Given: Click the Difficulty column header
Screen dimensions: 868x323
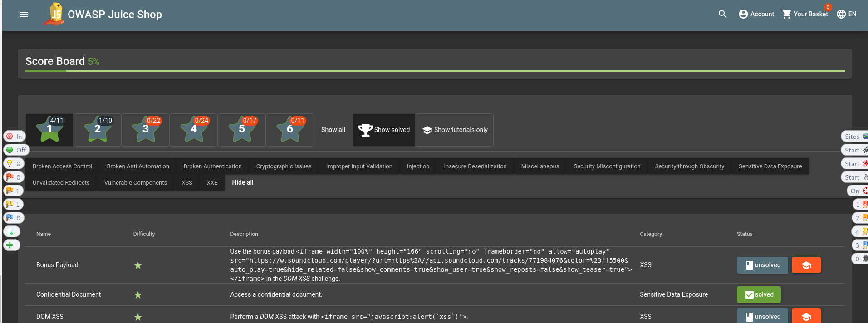Looking at the screenshot, I should (x=144, y=234).
